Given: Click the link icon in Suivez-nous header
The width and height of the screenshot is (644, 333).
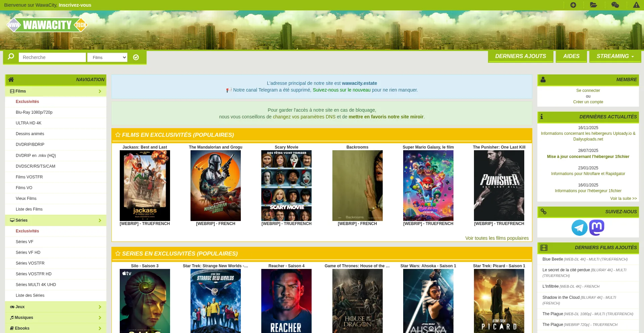Looking at the screenshot, I should (x=543, y=212).
